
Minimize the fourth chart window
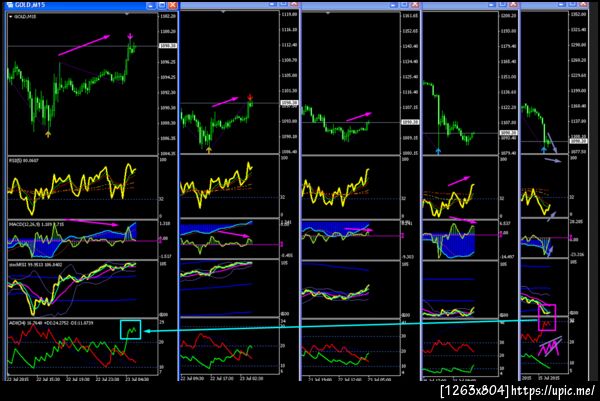[492, 4]
